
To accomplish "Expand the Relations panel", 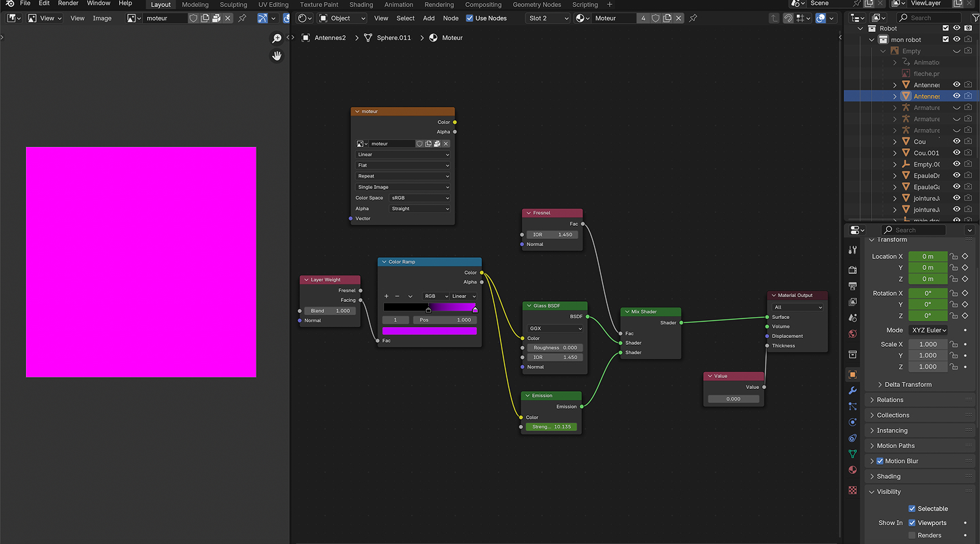I will [x=890, y=400].
